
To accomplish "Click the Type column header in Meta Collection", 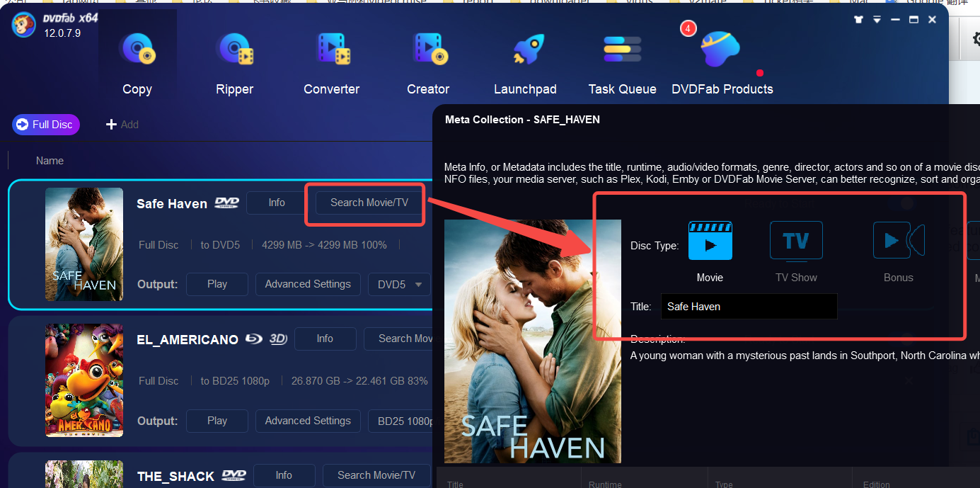I will click(x=724, y=484).
